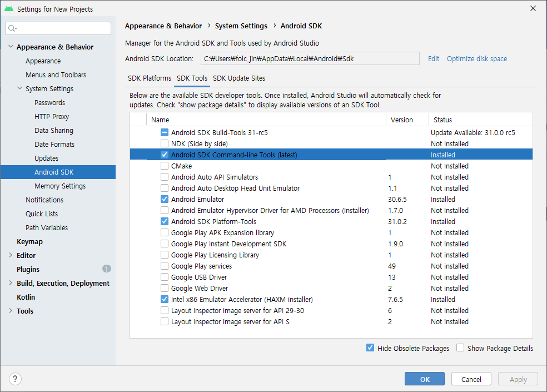Click the Apply button

[518, 379]
